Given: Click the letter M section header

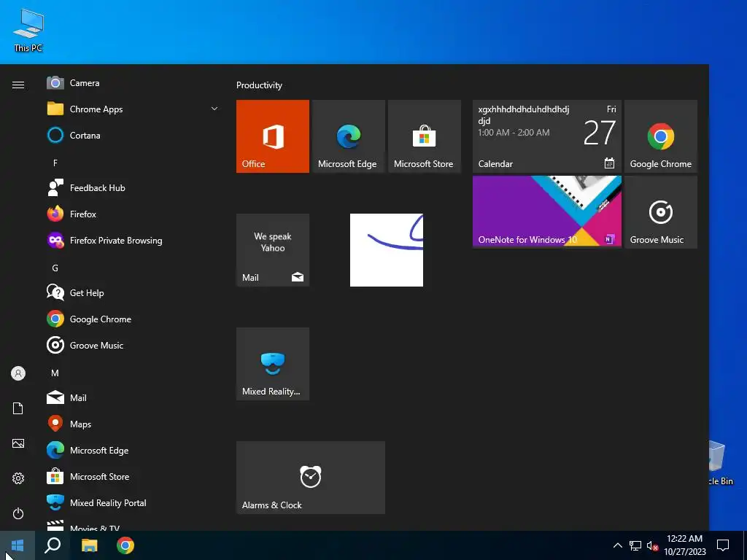Looking at the screenshot, I should click(x=55, y=373).
